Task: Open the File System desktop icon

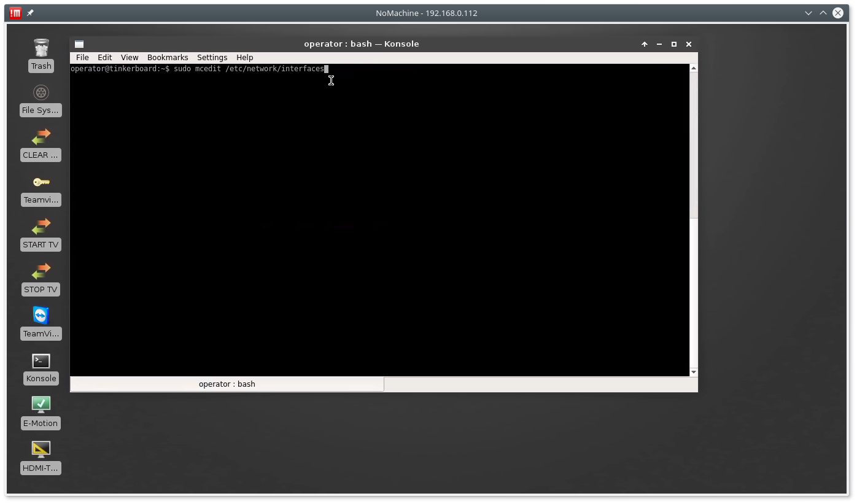Action: pos(41,93)
